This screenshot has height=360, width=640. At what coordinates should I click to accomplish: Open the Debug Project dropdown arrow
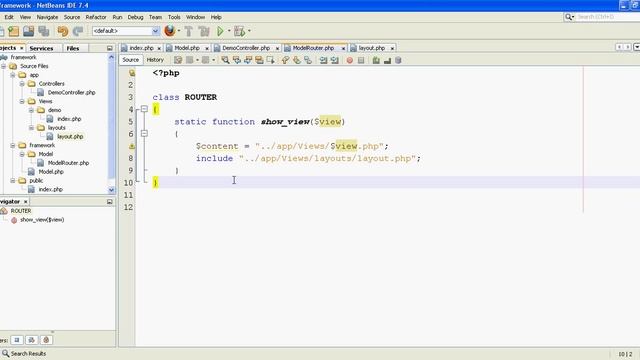click(x=249, y=31)
